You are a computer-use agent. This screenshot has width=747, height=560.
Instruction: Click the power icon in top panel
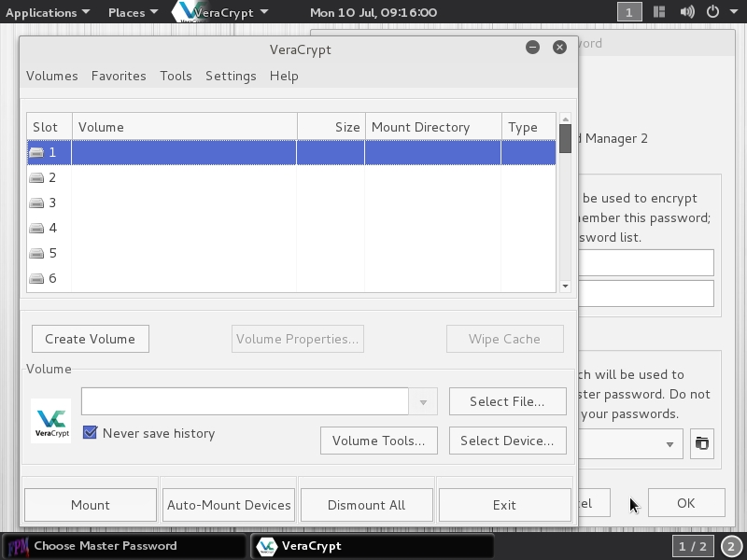(712, 12)
